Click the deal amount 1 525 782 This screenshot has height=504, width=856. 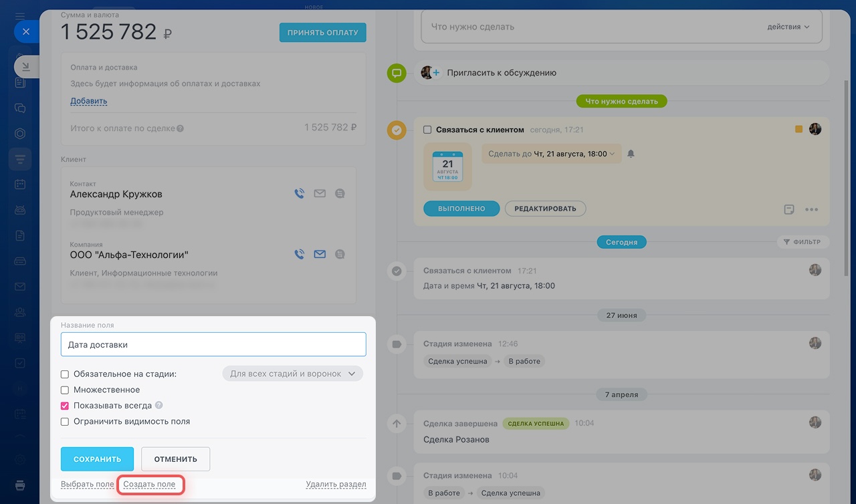tap(108, 31)
